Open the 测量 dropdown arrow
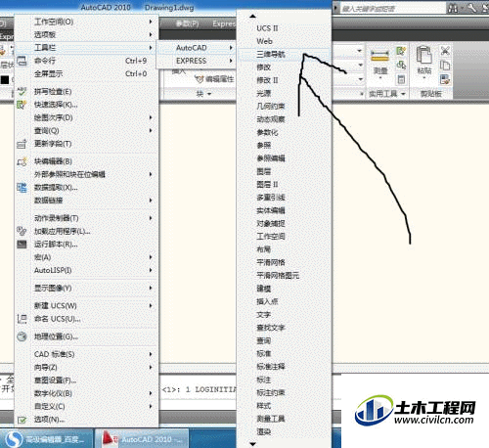 click(380, 78)
